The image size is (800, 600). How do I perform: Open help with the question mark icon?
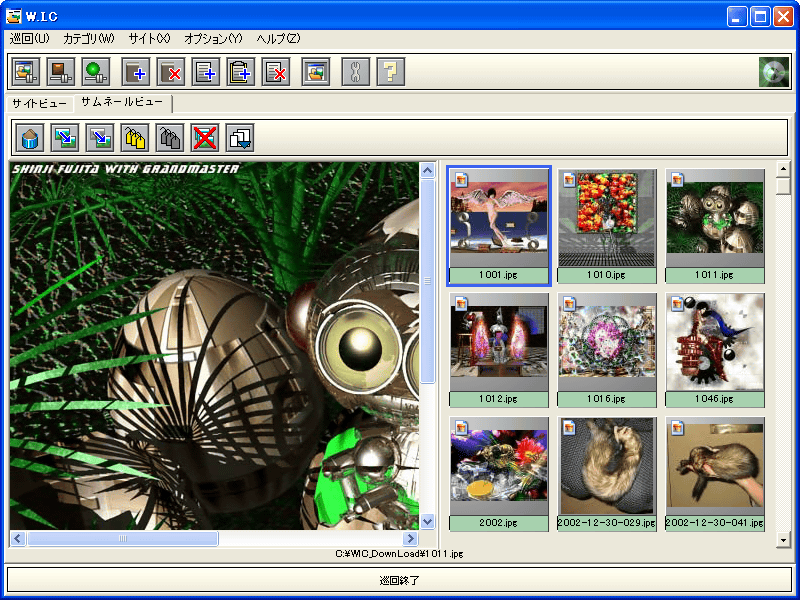[391, 71]
